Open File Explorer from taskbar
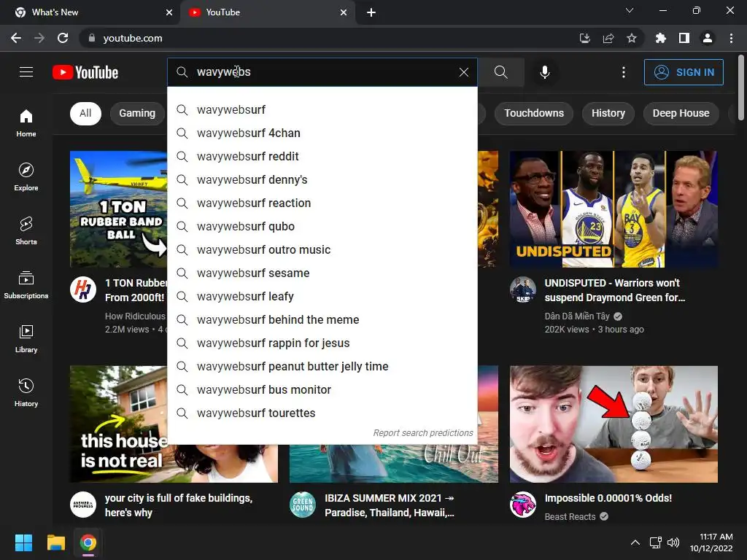747x560 pixels. point(55,542)
